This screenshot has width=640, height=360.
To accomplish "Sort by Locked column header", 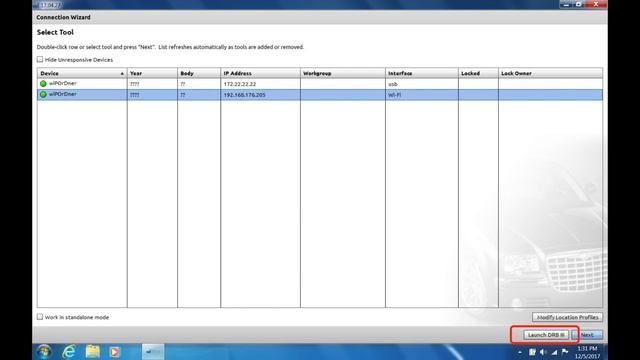I will [478, 73].
